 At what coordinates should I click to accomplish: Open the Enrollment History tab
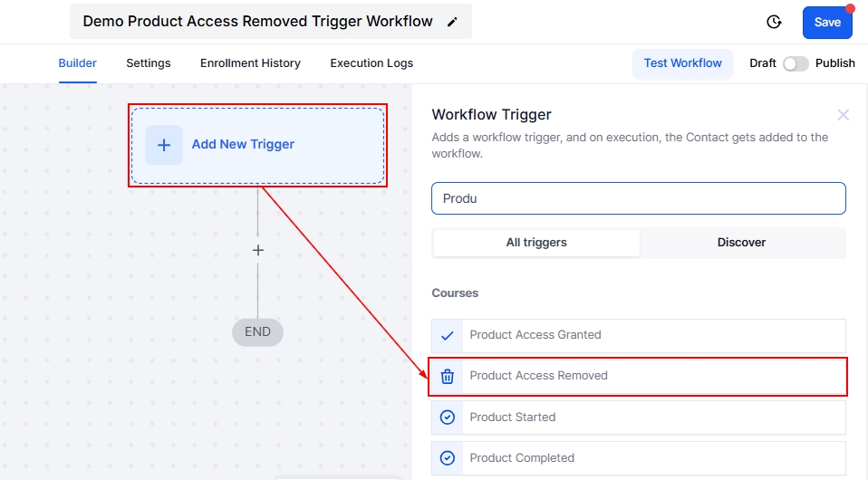point(250,63)
